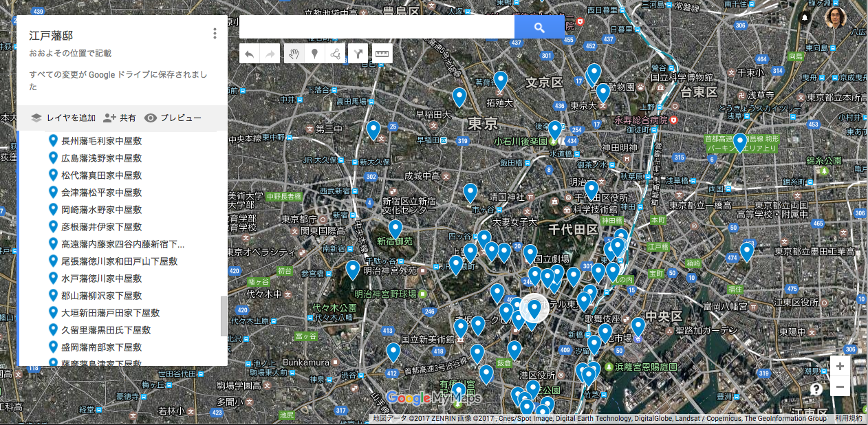This screenshot has height=425, width=868.
Task: Click the layer list scrollbar thumb
Action: pyautogui.click(x=223, y=316)
